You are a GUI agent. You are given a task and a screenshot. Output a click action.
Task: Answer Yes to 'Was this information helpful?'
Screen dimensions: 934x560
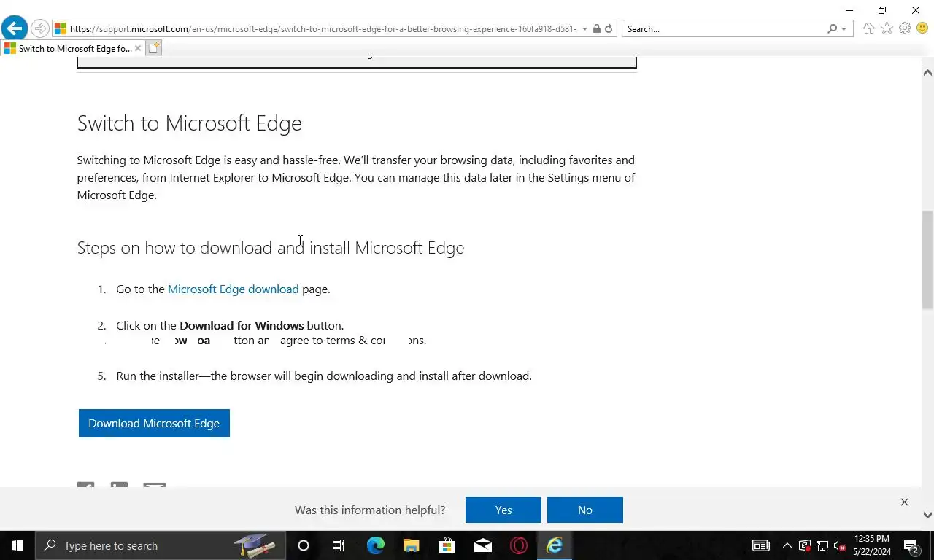point(503,510)
